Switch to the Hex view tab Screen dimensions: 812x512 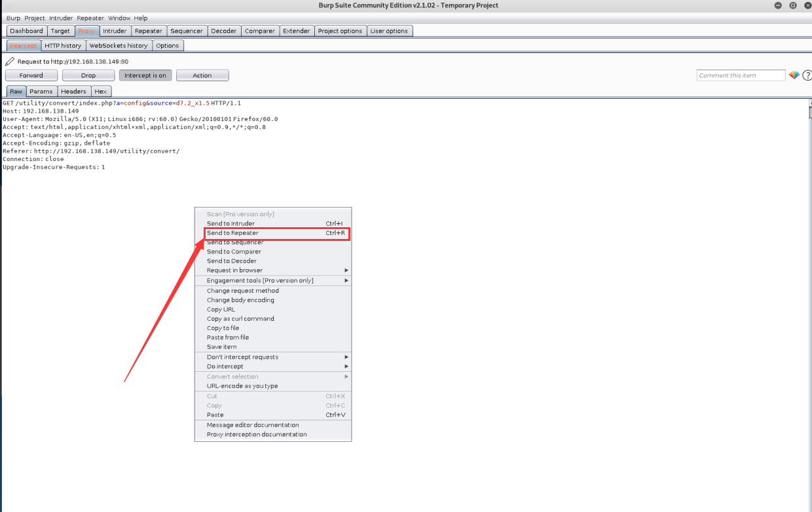click(100, 92)
